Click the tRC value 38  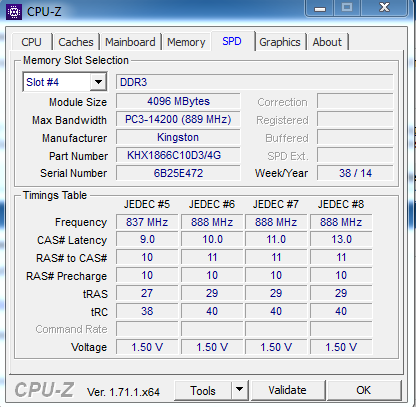tap(147, 312)
